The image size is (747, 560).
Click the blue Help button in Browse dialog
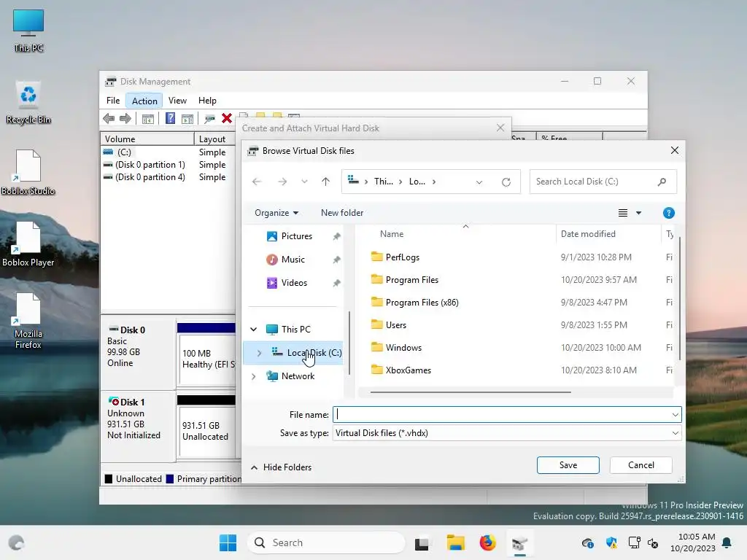668,213
